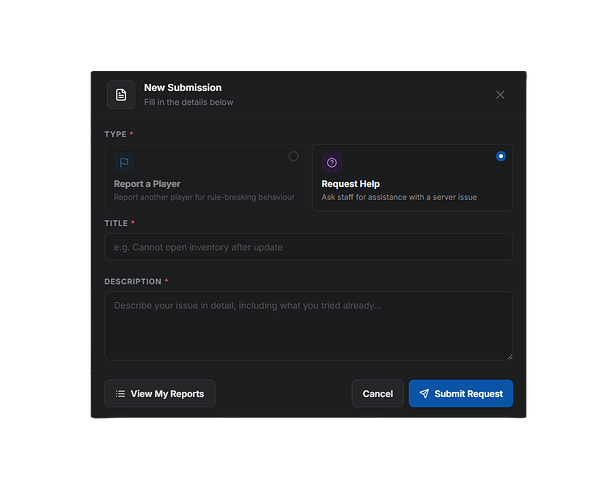Image resolution: width=607 pixels, height=500 pixels.
Task: Click the question mark icon on Request Help
Action: pyautogui.click(x=332, y=163)
